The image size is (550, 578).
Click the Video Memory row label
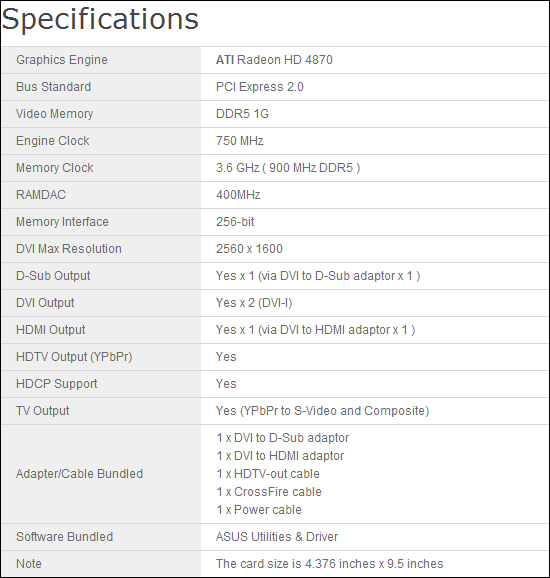coord(55,114)
